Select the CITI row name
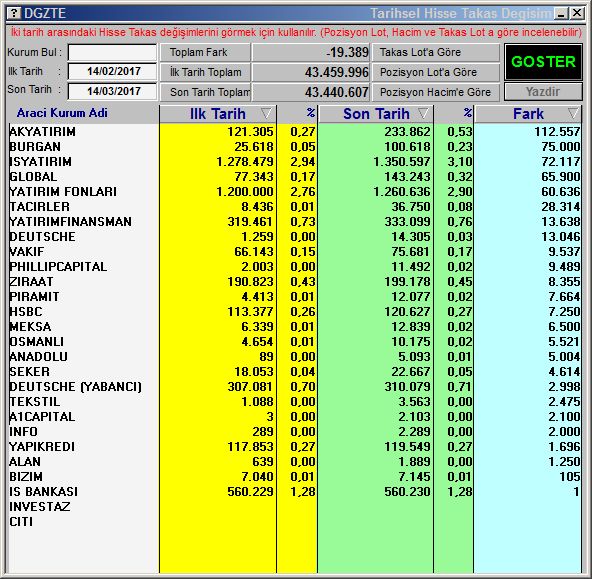This screenshot has width=592, height=579. (21, 522)
